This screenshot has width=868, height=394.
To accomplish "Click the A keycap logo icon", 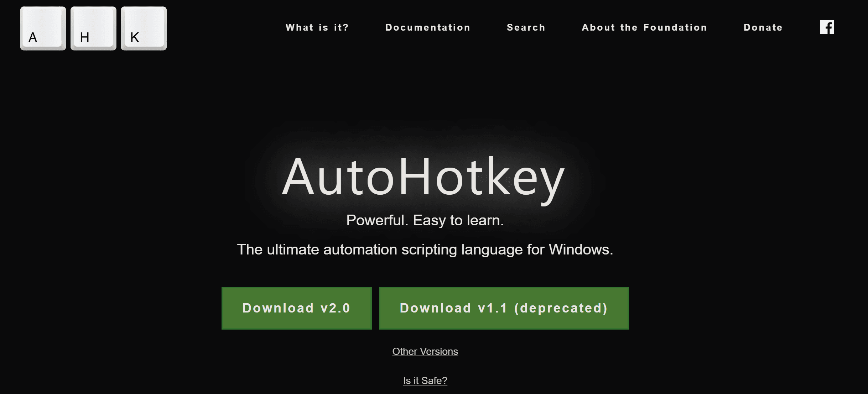I will click(x=43, y=28).
